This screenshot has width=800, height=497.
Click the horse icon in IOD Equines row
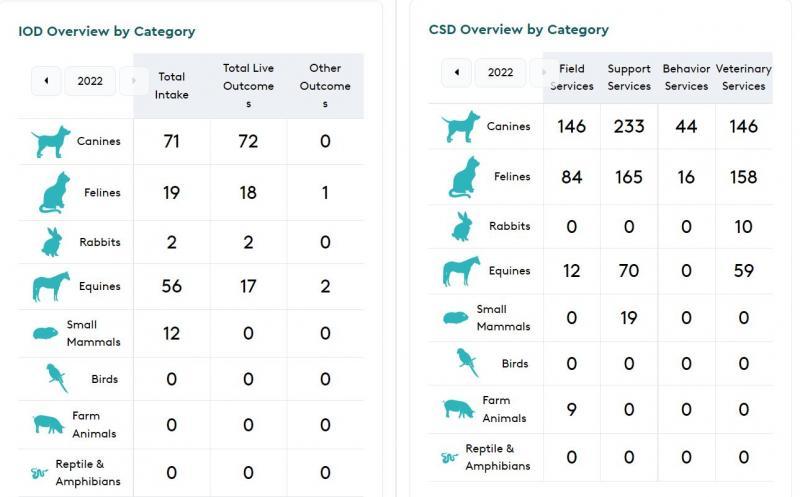(51, 286)
